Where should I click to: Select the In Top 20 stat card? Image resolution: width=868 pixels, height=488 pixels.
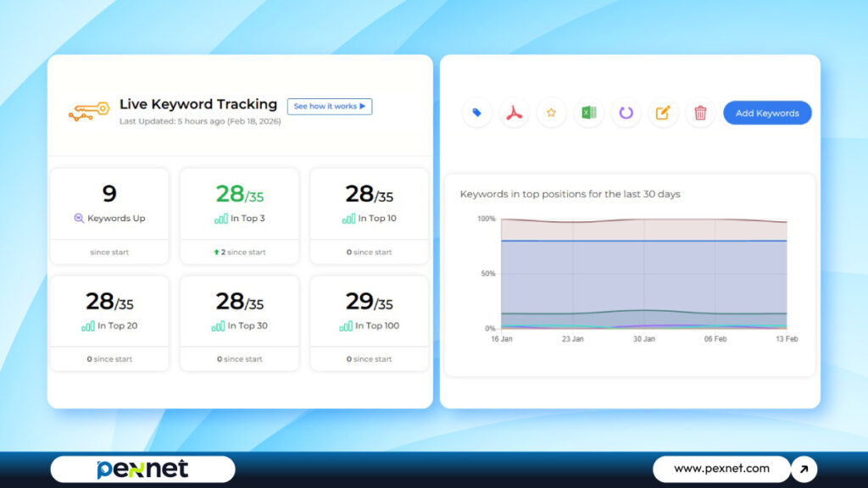coord(109,322)
